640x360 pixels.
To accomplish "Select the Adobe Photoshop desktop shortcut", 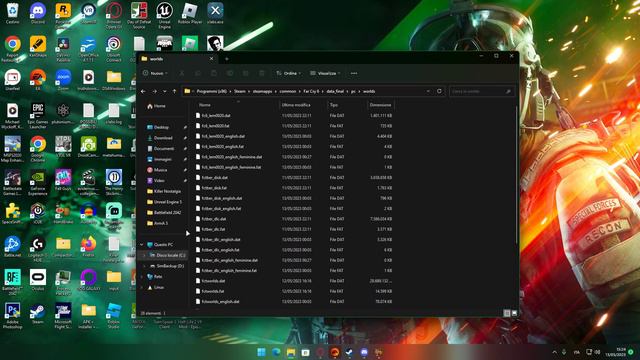I will coord(13,316).
